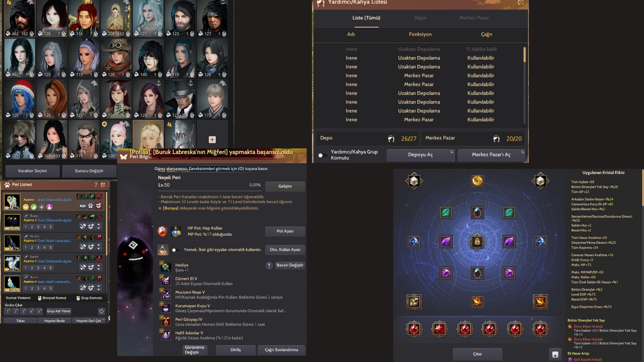Move second pet up with arrow stepper

[x=99, y=225]
